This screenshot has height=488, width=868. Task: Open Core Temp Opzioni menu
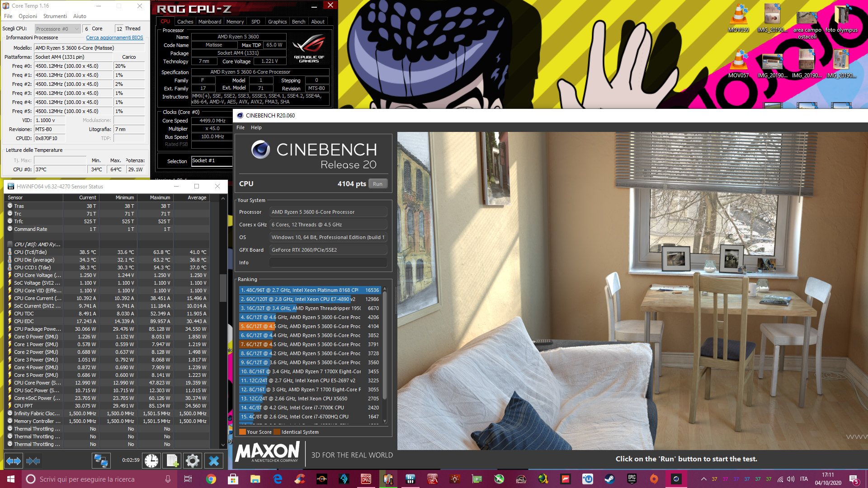(x=28, y=16)
